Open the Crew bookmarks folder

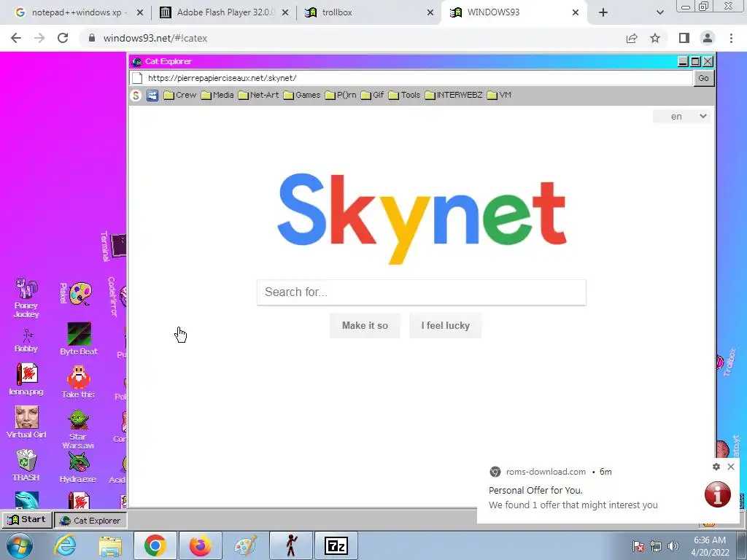click(180, 96)
